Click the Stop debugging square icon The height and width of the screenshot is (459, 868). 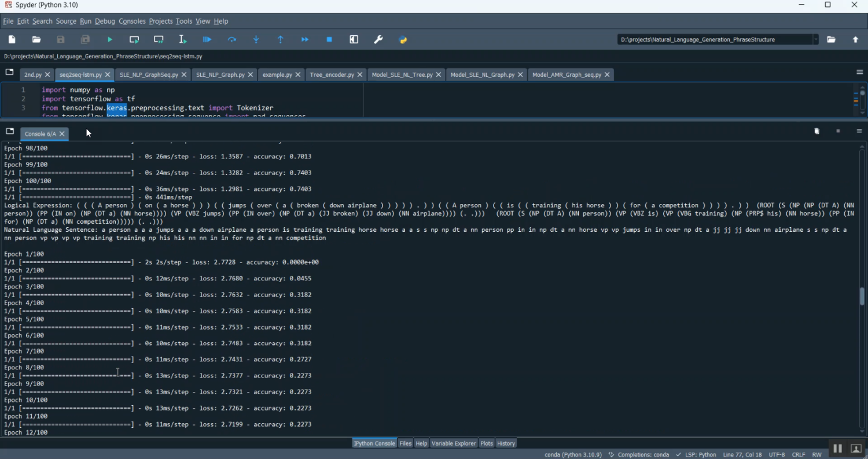coord(329,39)
